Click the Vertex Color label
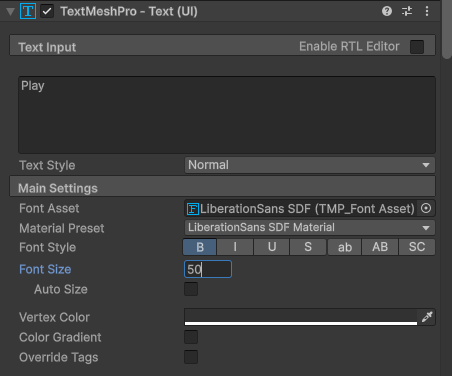Screen dimensions: 452x376 [54, 317]
